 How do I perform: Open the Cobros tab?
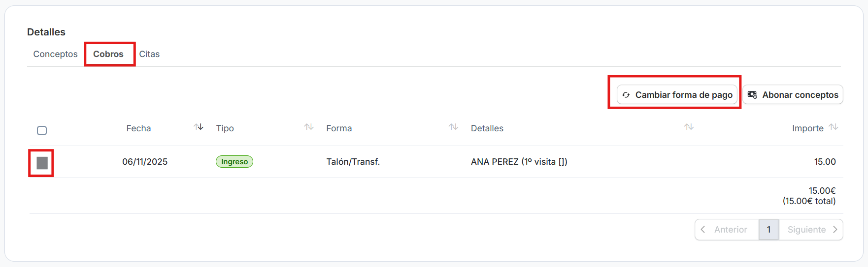[108, 54]
